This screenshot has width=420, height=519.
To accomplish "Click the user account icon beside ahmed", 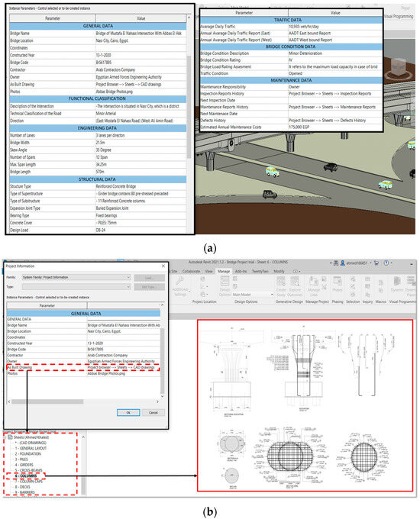I will [x=343, y=263].
